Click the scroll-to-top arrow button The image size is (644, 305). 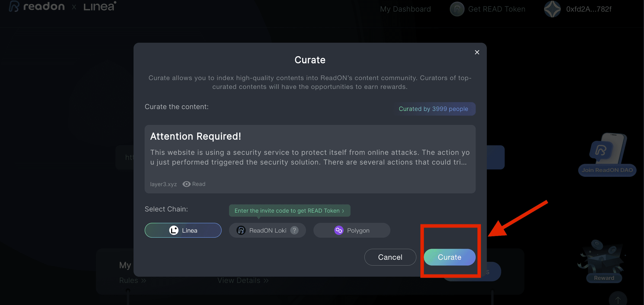(618, 299)
